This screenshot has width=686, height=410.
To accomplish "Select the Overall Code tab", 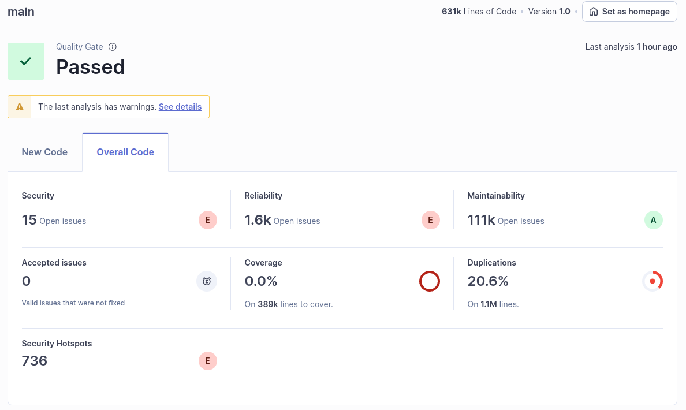I will tap(126, 152).
